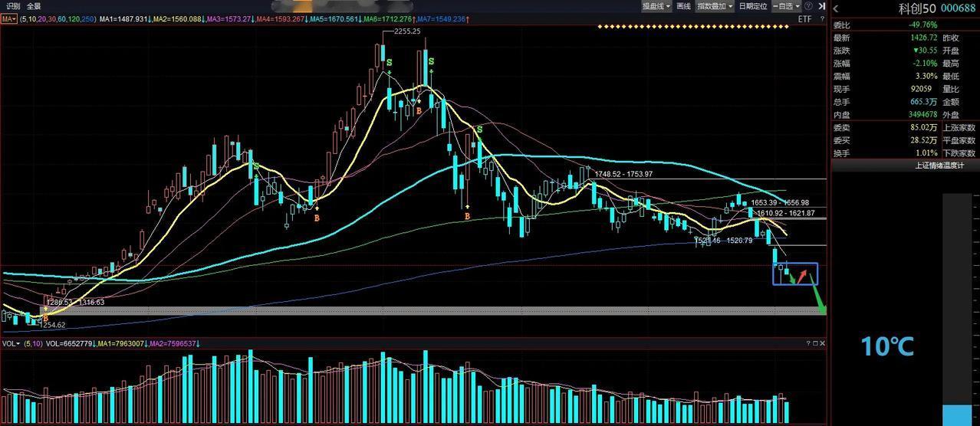Click the 涨幅 value -2.10%
This screenshot has width=980, height=426.
click(x=926, y=63)
